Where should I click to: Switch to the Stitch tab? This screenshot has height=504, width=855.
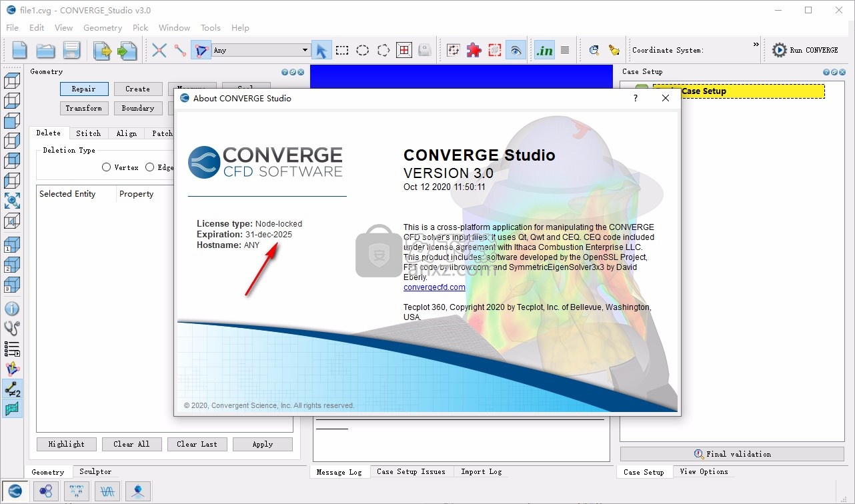pos(88,133)
